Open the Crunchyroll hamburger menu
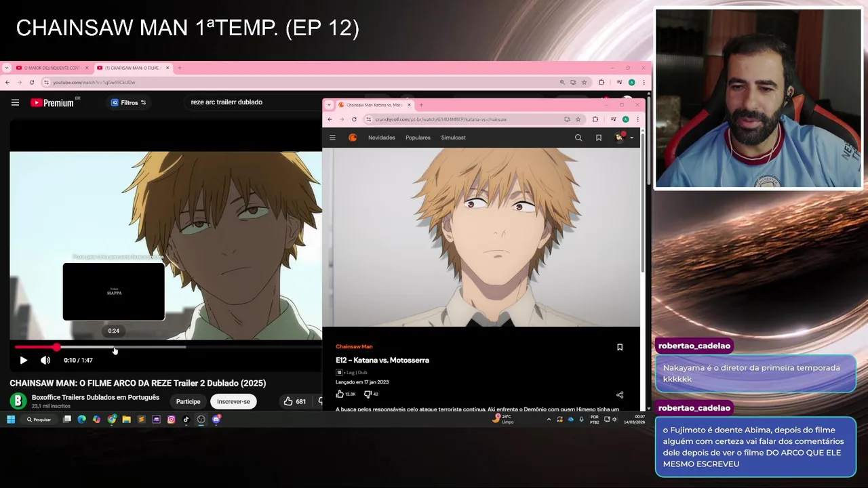The height and width of the screenshot is (488, 868). 332,138
